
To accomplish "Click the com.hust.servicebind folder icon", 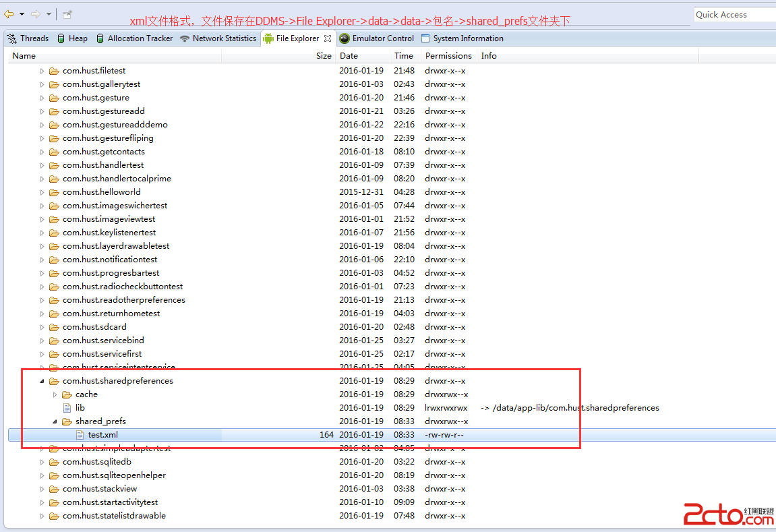I will point(54,341).
